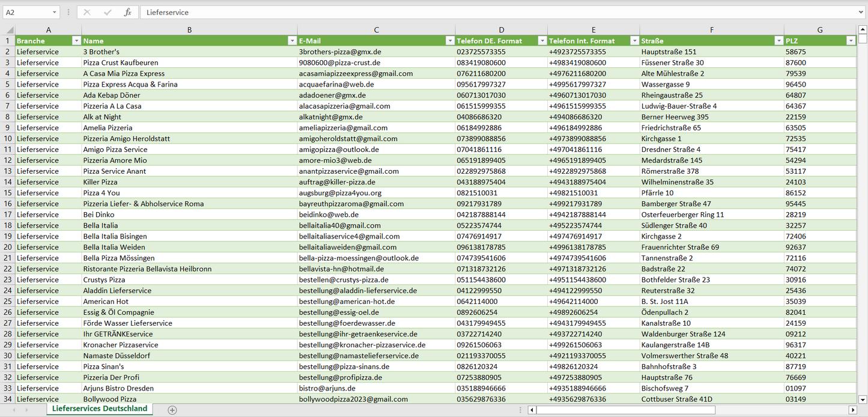
Task: Add a new sheet with the plus icon
Action: coord(172,410)
